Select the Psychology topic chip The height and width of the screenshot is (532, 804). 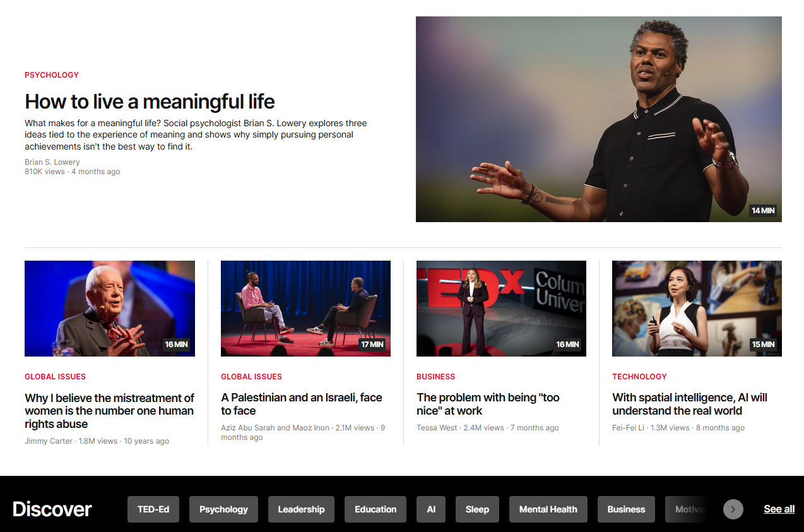(x=223, y=509)
